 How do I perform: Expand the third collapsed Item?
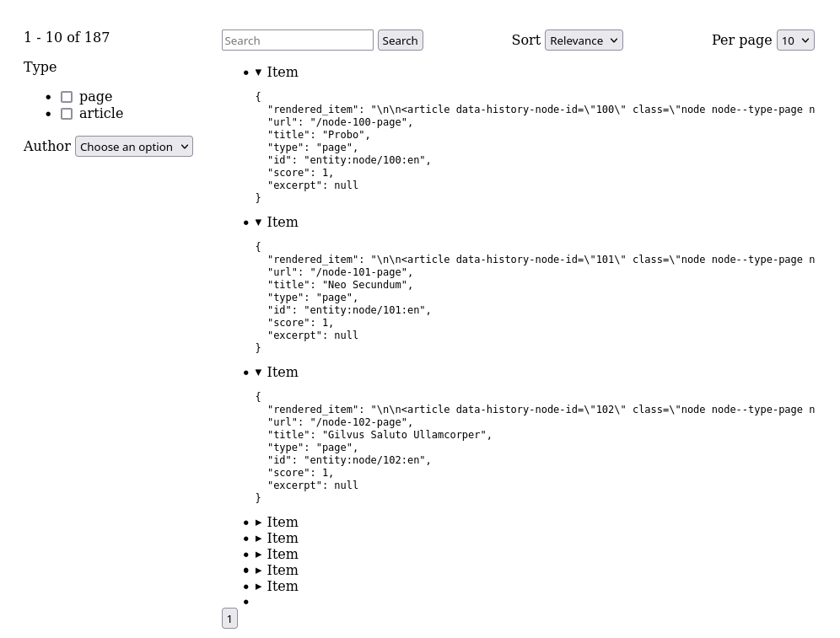pyautogui.click(x=277, y=554)
